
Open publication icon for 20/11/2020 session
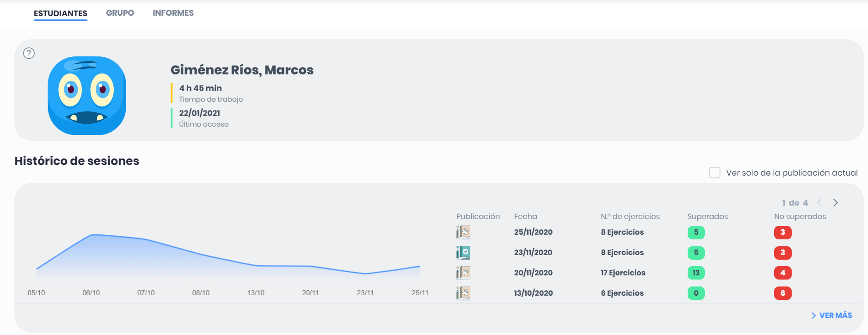[463, 273]
